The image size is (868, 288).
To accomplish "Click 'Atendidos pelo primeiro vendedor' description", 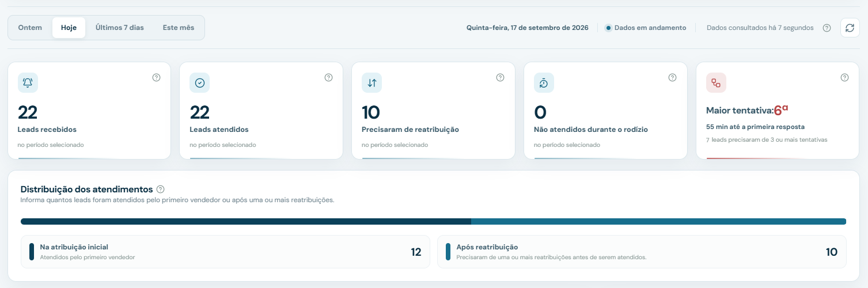I will pos(88,257).
